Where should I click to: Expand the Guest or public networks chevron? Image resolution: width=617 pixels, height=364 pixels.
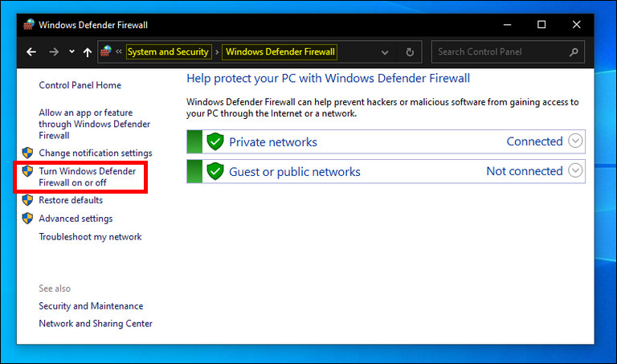coord(575,171)
